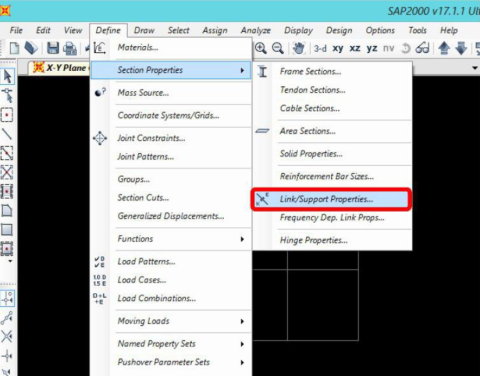Viewport: 480px width, 376px height.
Task: Set the xz plane view
Action: 355,49
